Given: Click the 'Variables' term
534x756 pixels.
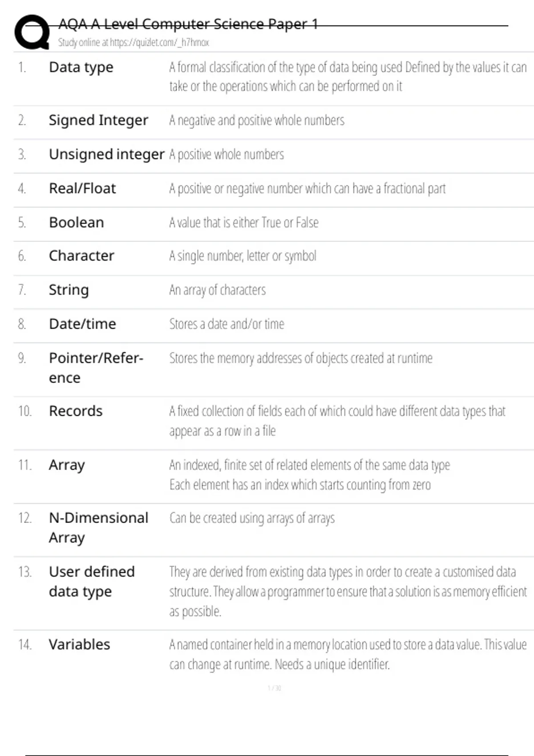Looking at the screenshot, I should [x=79, y=644].
